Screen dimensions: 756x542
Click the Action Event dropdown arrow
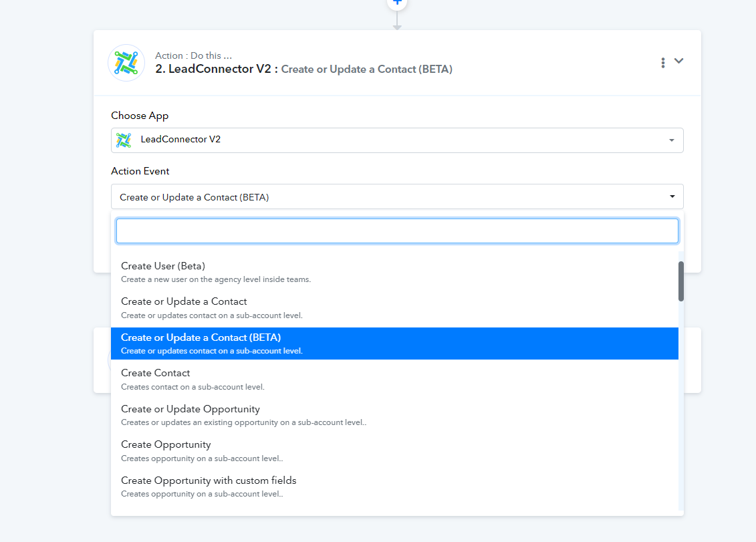672,196
